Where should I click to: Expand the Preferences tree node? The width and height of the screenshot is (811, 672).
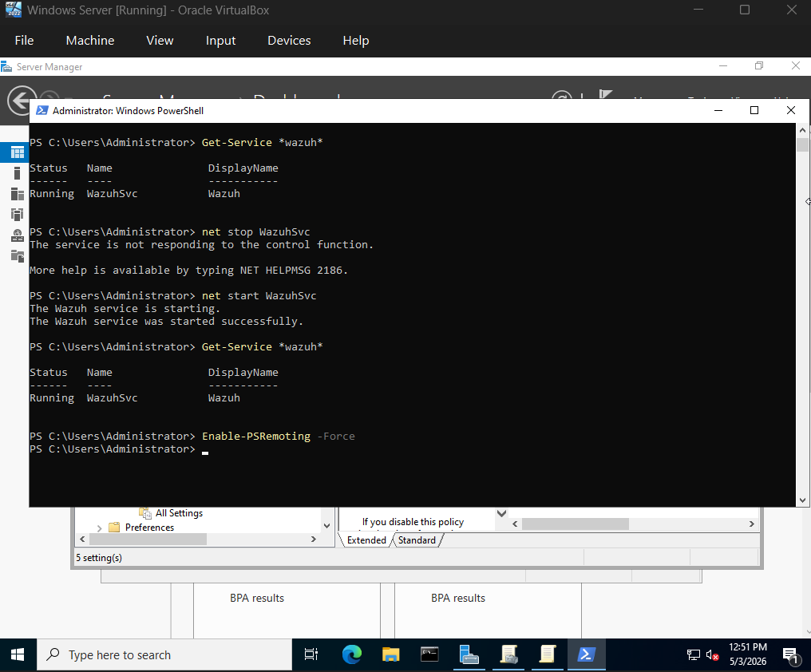coord(99,528)
